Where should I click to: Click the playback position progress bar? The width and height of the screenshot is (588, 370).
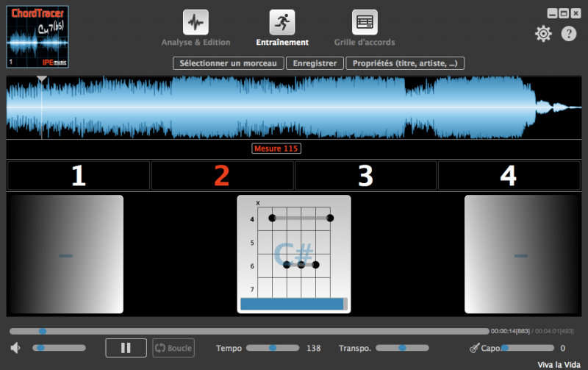249,331
